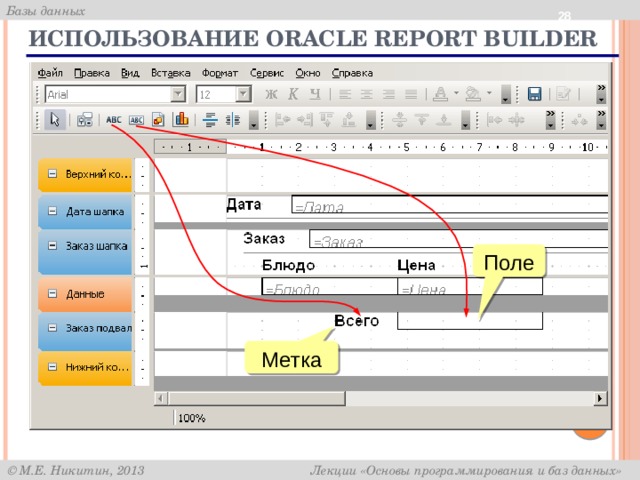
Task: Collapse the Заказ подвал section
Action: click(53, 328)
